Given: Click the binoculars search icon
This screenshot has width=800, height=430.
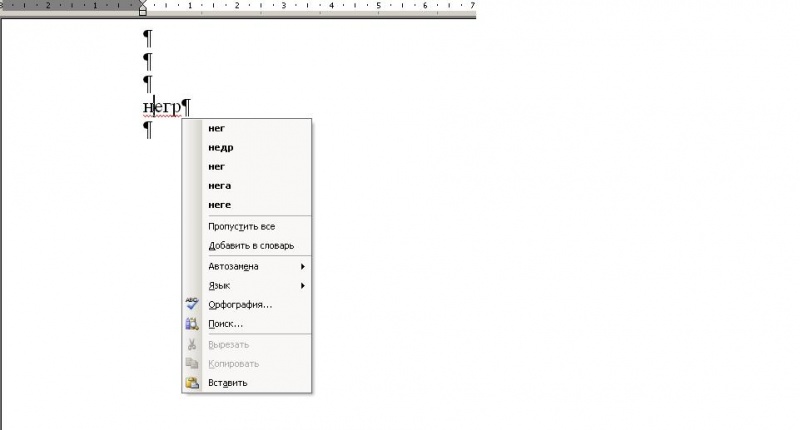Looking at the screenshot, I should 191,324.
